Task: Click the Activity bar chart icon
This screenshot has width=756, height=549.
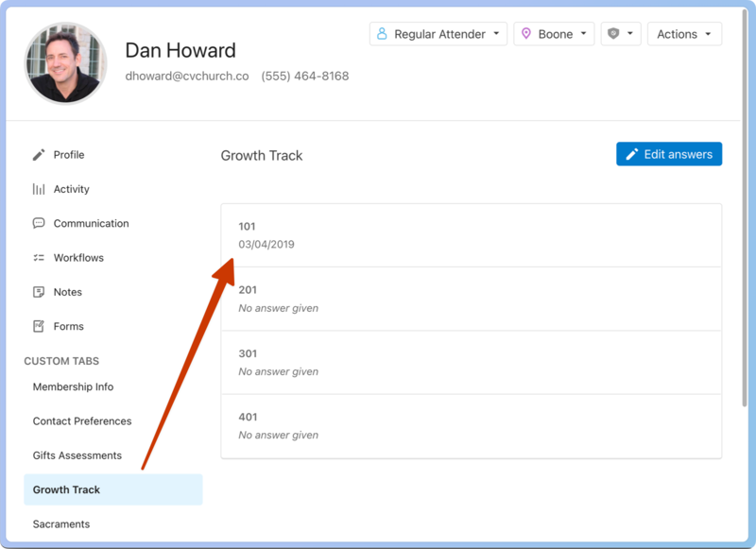Action: [39, 189]
